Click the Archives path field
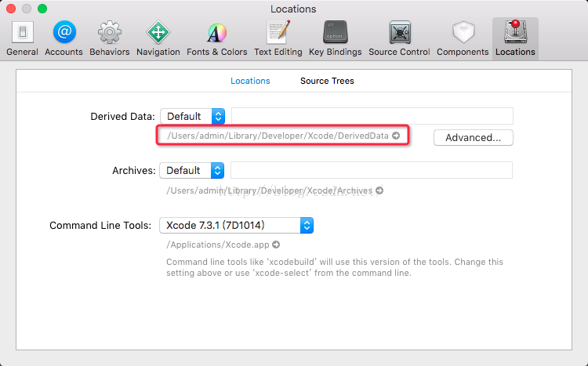588x366 pixels. pyautogui.click(x=372, y=170)
